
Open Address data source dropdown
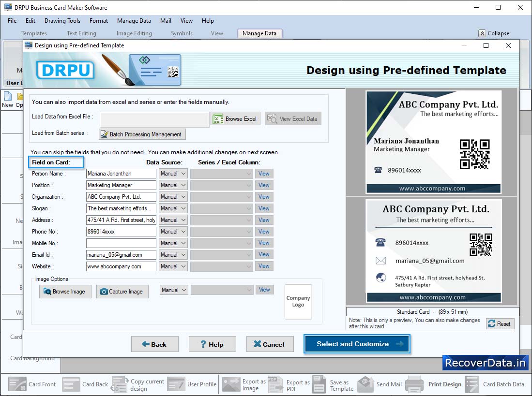[x=173, y=220]
